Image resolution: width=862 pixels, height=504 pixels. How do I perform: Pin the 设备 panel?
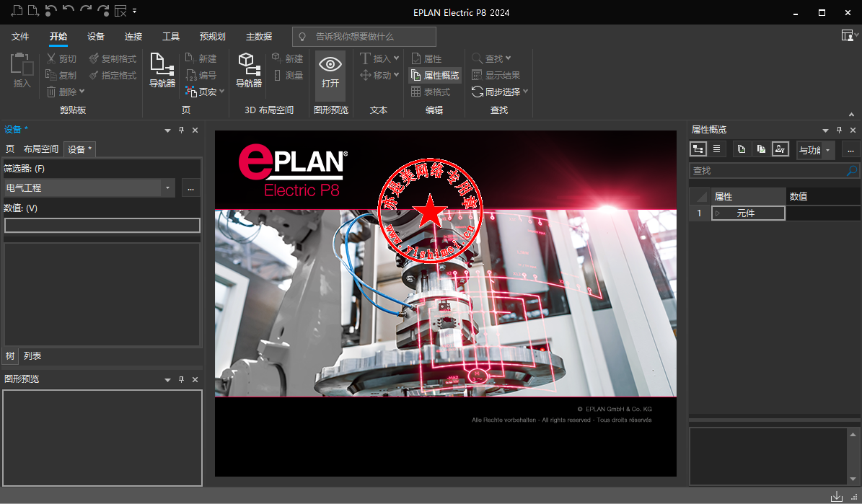click(x=181, y=131)
